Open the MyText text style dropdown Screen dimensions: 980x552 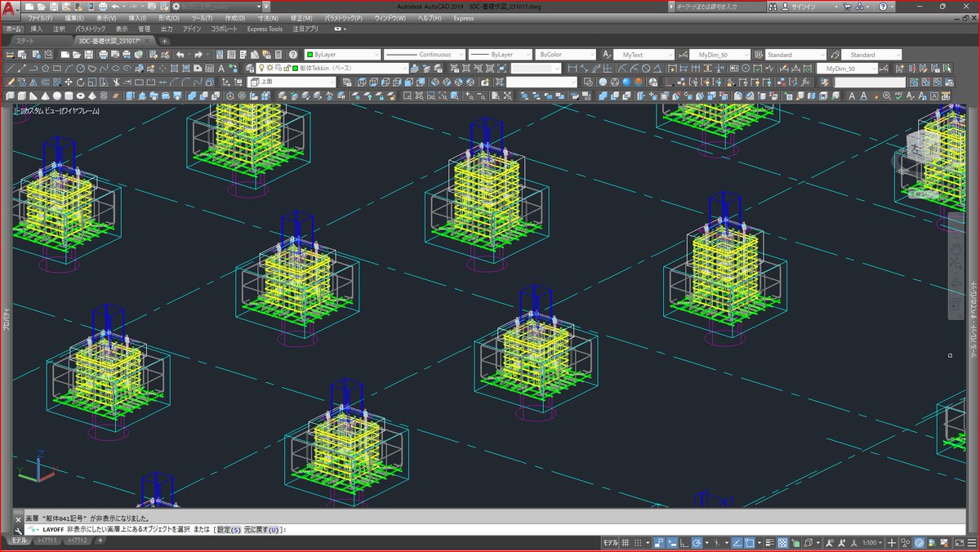(644, 55)
